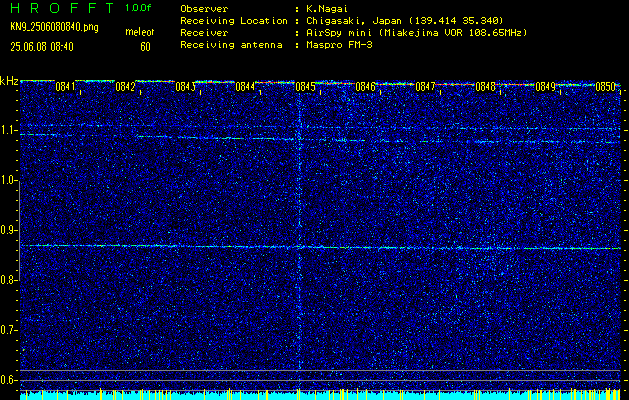Viewport: 629px width, 400px height.
Task: Click the Receiver label
Action: point(204,33)
